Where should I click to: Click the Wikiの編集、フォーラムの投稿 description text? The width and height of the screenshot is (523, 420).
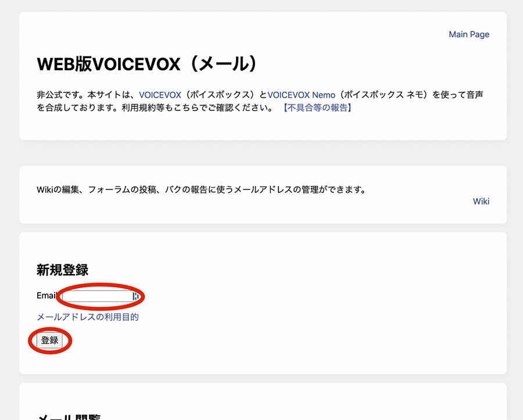201,189
